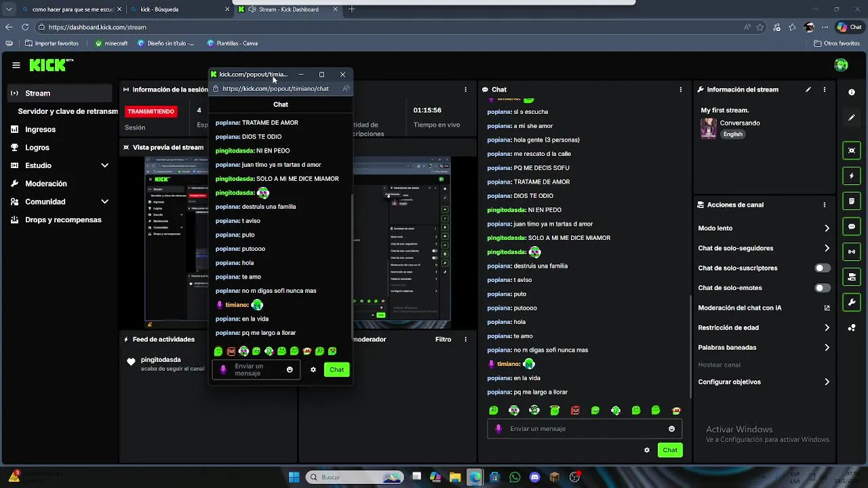Open chat settings gear in dashboard chat

tap(647, 450)
